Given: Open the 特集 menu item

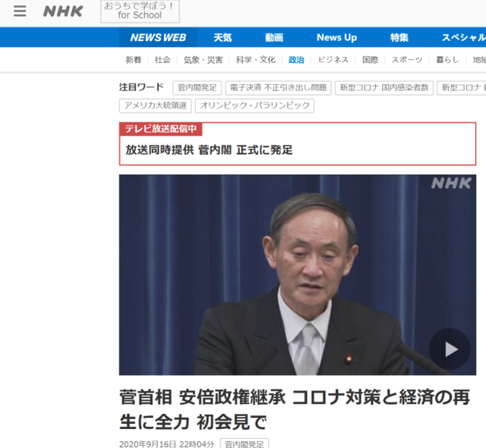Looking at the screenshot, I should [x=399, y=37].
